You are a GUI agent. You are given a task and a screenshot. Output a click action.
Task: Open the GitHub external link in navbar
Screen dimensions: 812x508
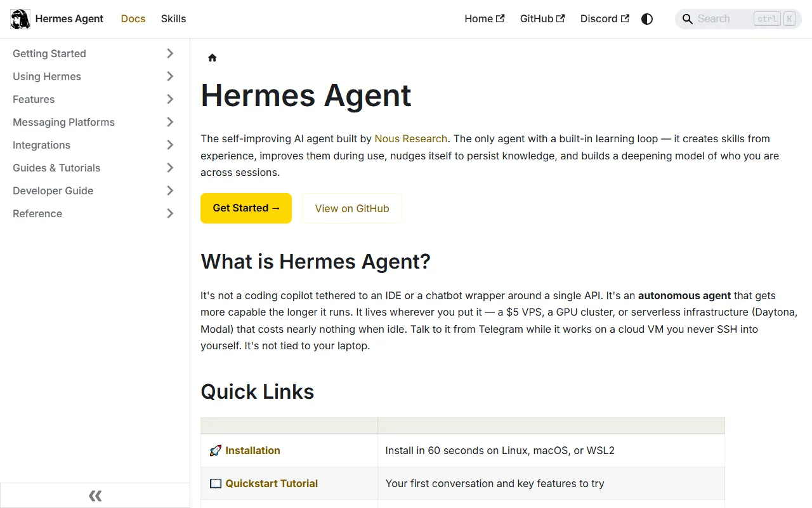tap(542, 19)
